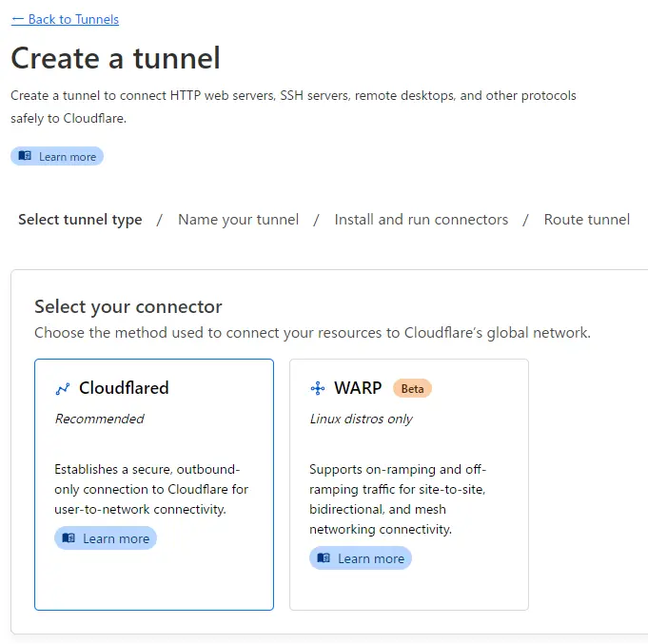Switch to the 'Route tunnel' step
Viewport: 648px width, 644px height.
tap(586, 220)
